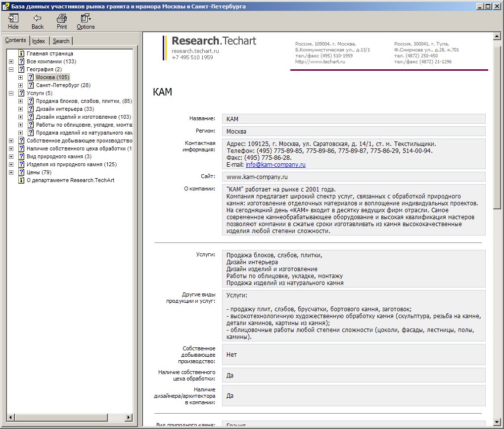Image resolution: width=504 pixels, height=429 pixels.
Task: Select Дизайн изделий и изготовление (103) item
Action: pyautogui.click(x=84, y=117)
